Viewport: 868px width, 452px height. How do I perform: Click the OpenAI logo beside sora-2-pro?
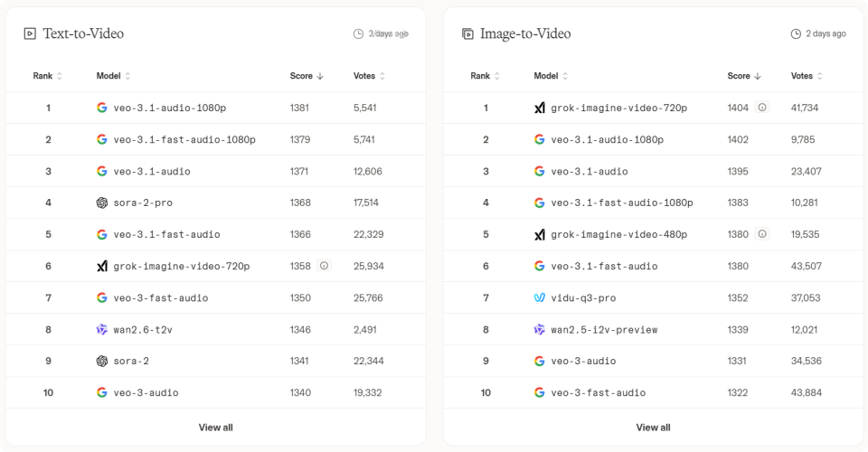[x=102, y=202]
